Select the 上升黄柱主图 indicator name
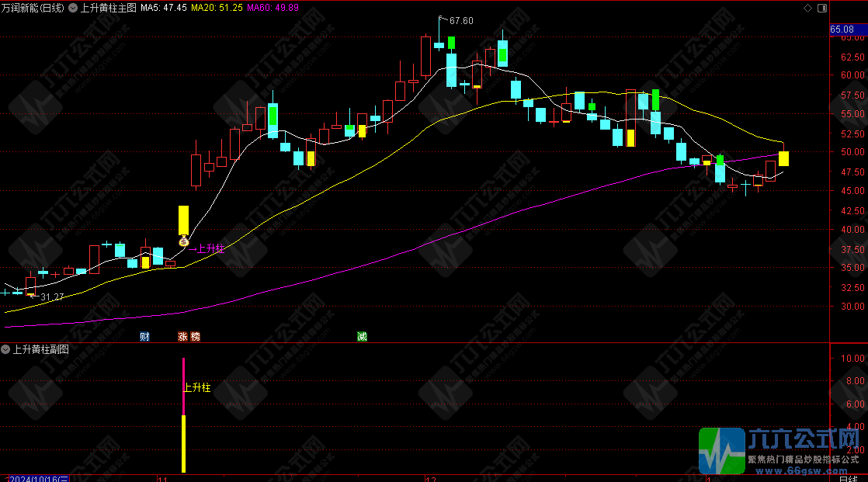Image resolution: width=868 pixels, height=482 pixels. click(x=108, y=8)
